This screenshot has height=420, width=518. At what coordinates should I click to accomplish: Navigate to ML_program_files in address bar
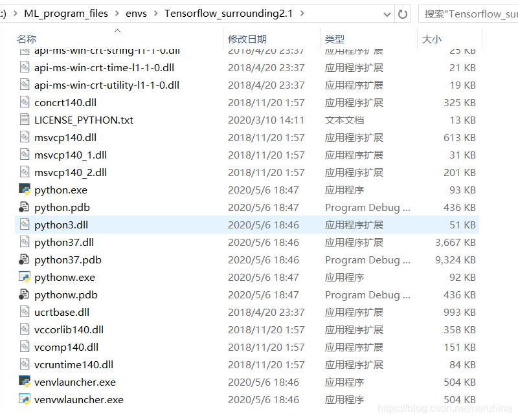66,14
